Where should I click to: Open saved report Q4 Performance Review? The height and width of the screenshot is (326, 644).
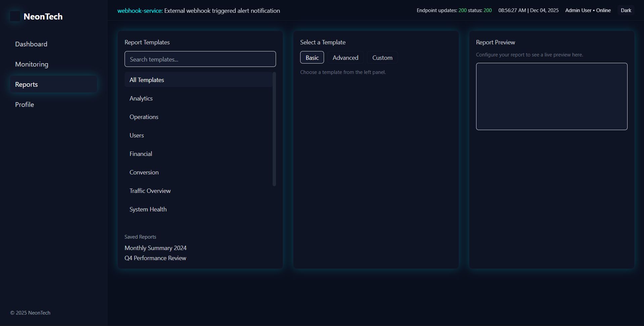[x=155, y=258]
